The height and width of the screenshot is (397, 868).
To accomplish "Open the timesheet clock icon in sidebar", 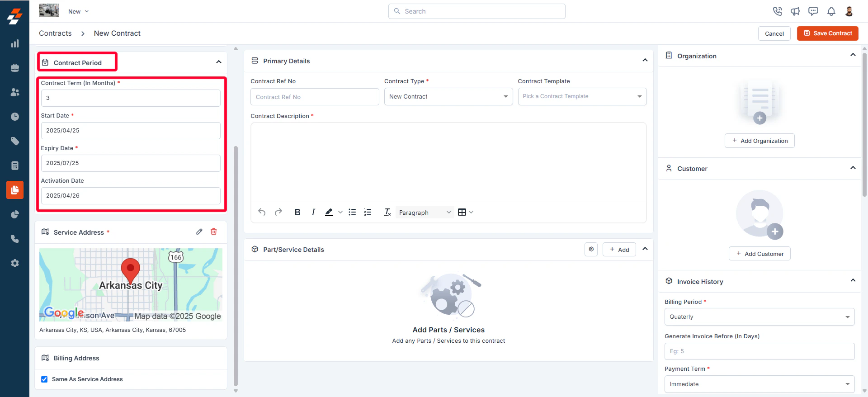I will (15, 117).
